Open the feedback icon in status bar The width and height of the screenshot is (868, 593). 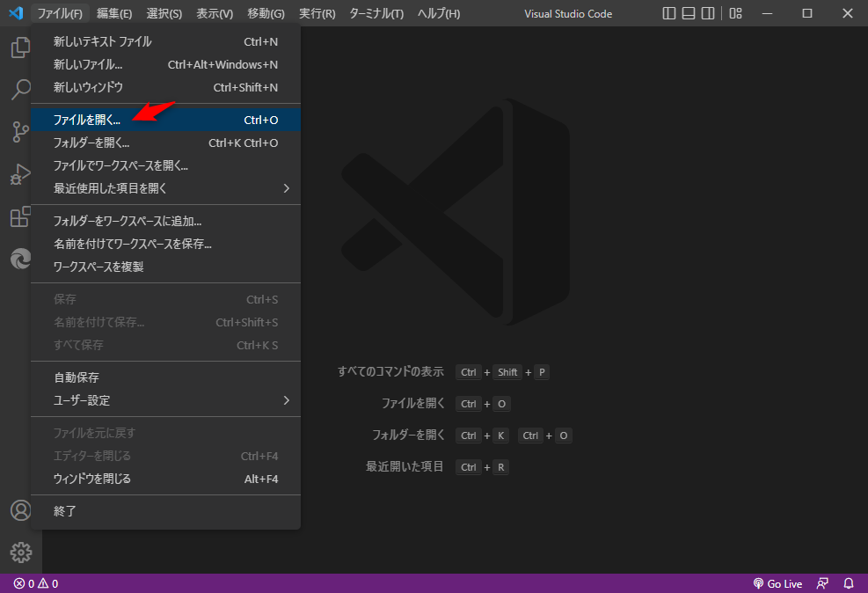click(x=822, y=583)
